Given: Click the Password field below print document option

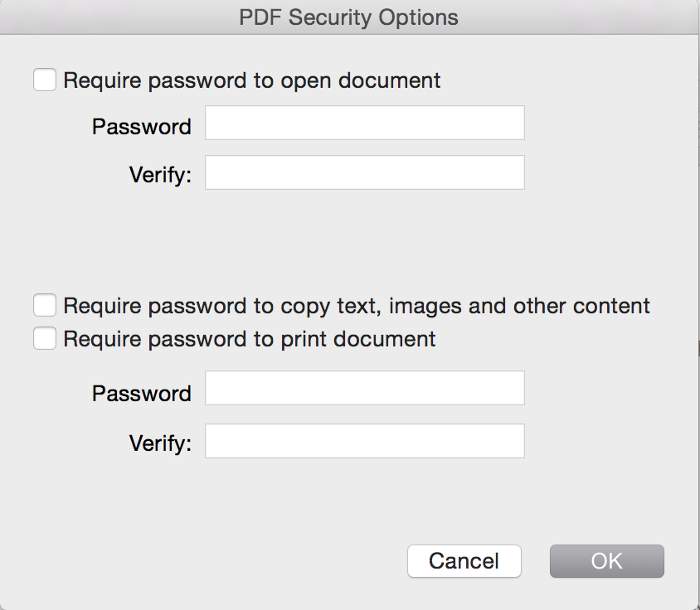Looking at the screenshot, I should coord(364,388).
